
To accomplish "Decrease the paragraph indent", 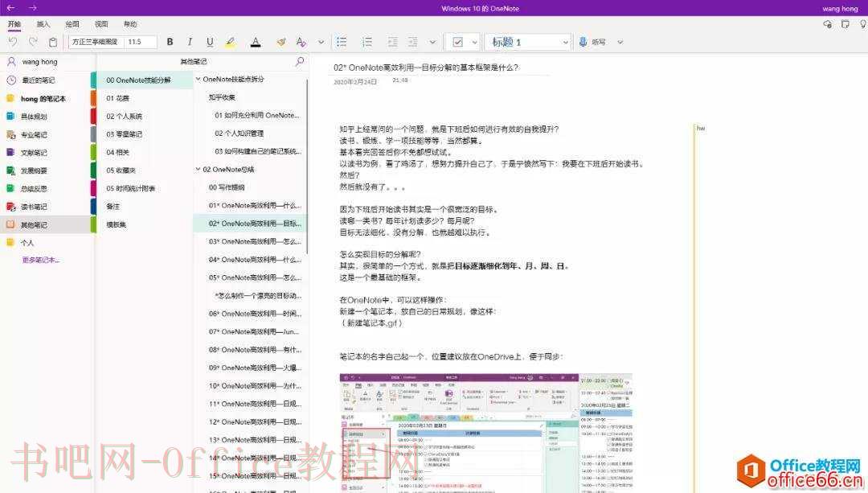I will coord(392,42).
